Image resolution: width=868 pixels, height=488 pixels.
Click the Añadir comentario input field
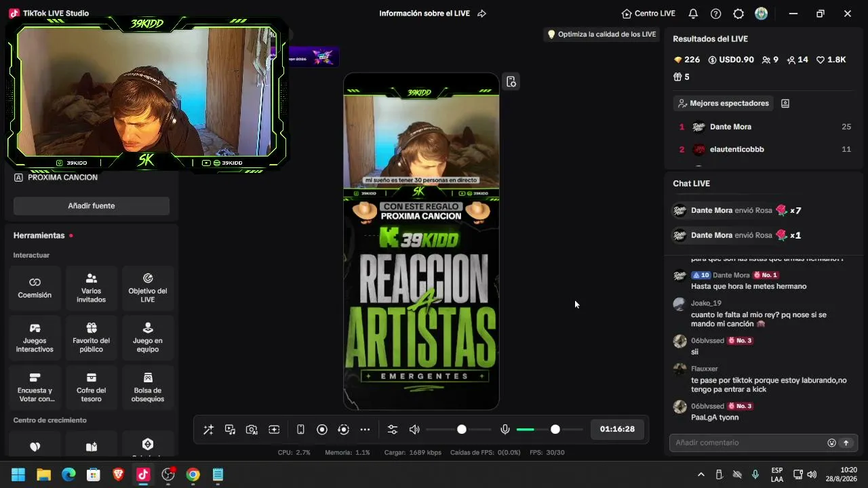click(749, 443)
